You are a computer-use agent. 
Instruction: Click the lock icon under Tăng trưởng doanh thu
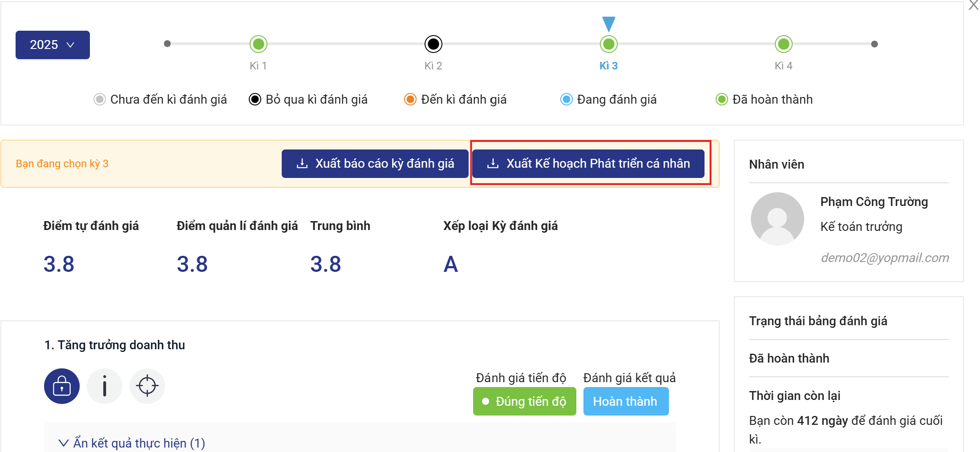coord(62,386)
